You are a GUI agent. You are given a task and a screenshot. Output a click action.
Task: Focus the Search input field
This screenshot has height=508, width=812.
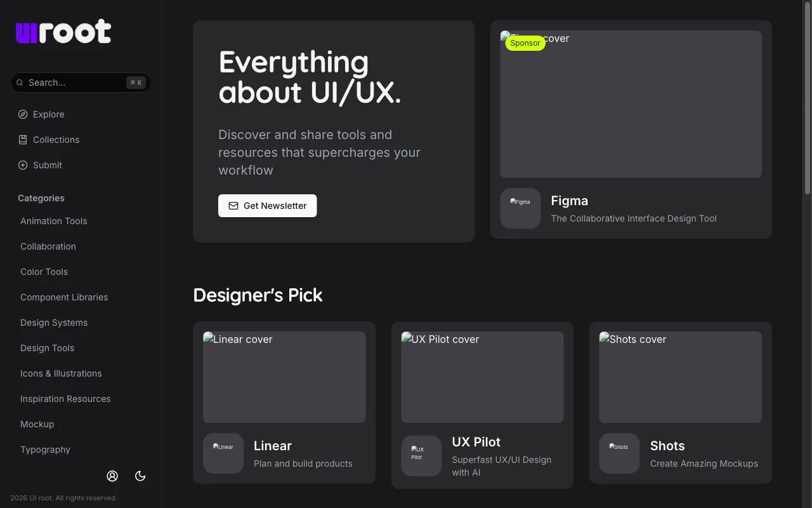tap(81, 83)
